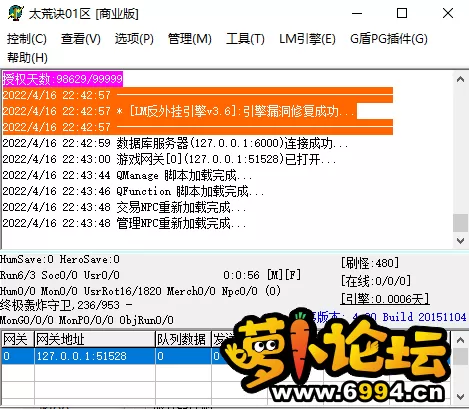This screenshot has width=469, height=409.
Task: Open the 控制(C) menu
Action: [x=27, y=39]
